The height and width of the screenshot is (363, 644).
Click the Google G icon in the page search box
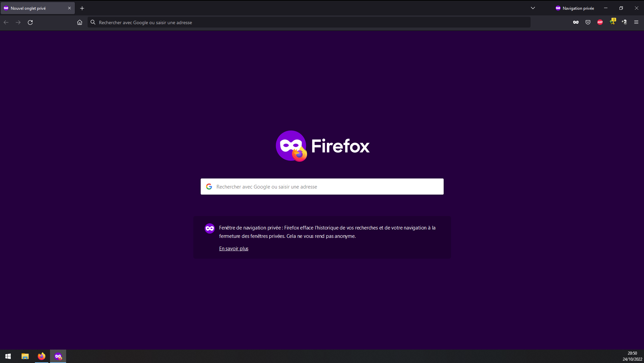[x=209, y=187]
